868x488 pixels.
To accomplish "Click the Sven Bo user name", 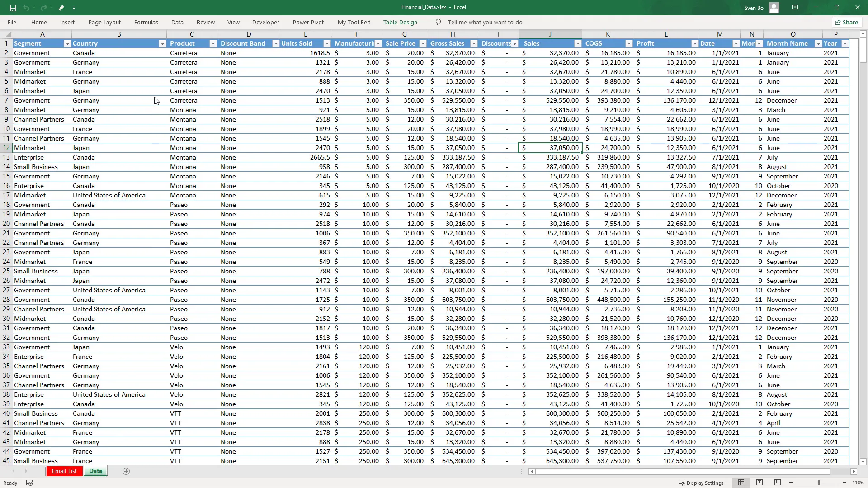I will pyautogui.click(x=754, y=8).
